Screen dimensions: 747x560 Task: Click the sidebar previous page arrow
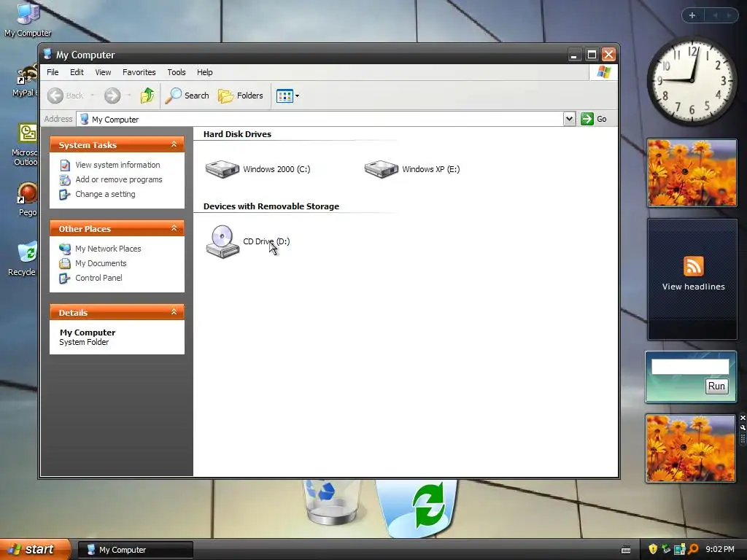point(715,15)
